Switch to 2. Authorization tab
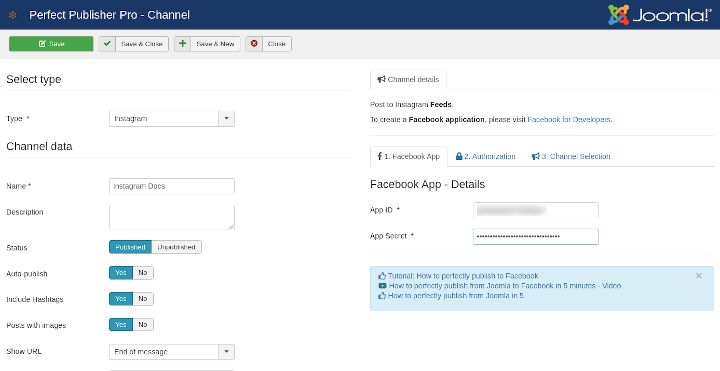Screen dimensions: 720x371 pyautogui.click(x=485, y=157)
